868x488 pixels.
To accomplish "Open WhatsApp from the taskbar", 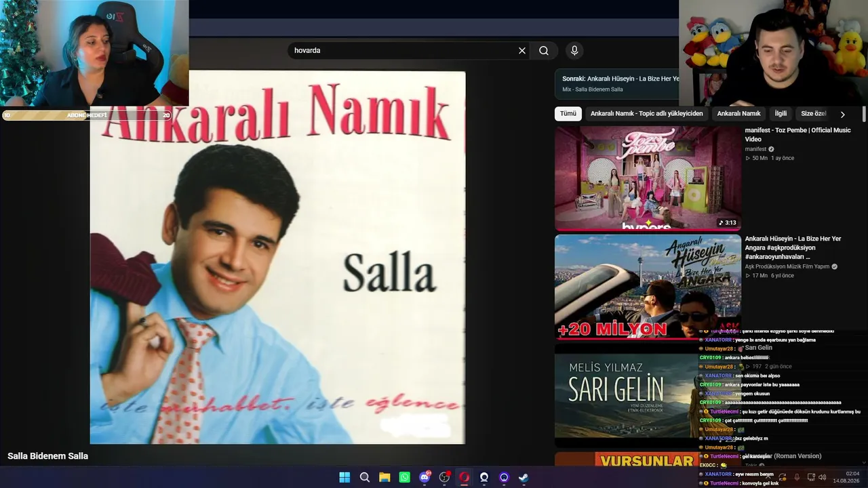I will pyautogui.click(x=405, y=477).
